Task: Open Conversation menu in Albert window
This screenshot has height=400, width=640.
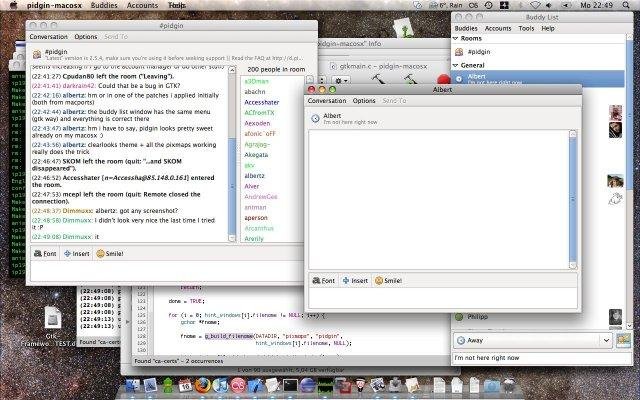Action: click(327, 100)
